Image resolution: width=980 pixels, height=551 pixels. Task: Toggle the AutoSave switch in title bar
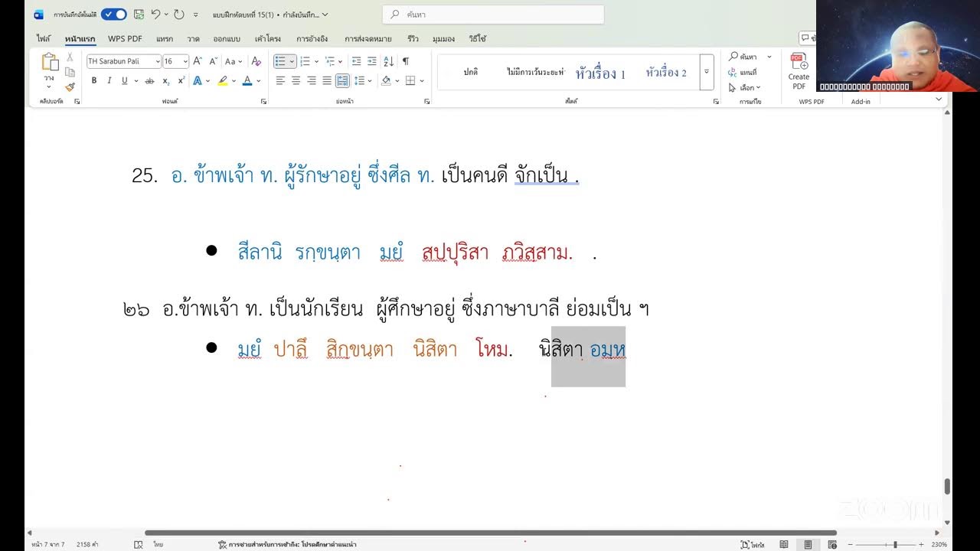click(114, 15)
